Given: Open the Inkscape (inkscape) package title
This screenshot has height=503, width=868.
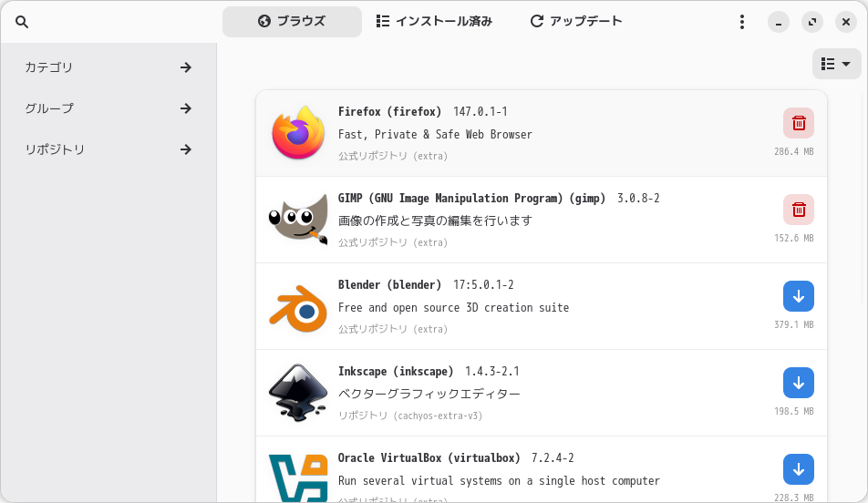Looking at the screenshot, I should pyautogui.click(x=396, y=371).
